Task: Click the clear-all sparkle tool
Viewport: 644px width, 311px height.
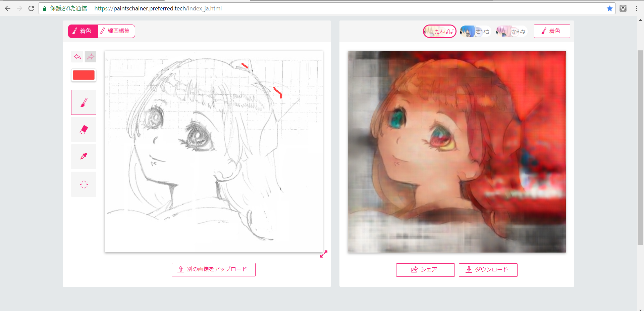Action: (x=84, y=184)
